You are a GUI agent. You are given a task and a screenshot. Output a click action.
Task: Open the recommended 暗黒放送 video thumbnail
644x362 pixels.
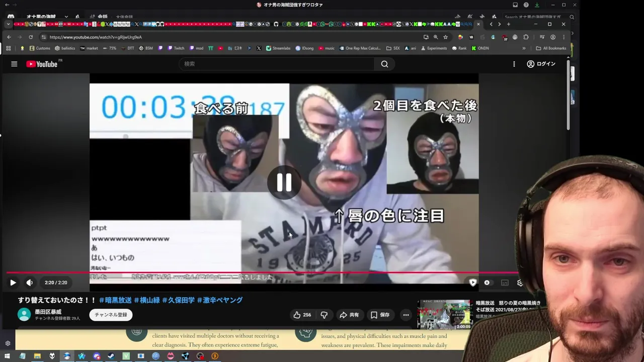[444, 315]
